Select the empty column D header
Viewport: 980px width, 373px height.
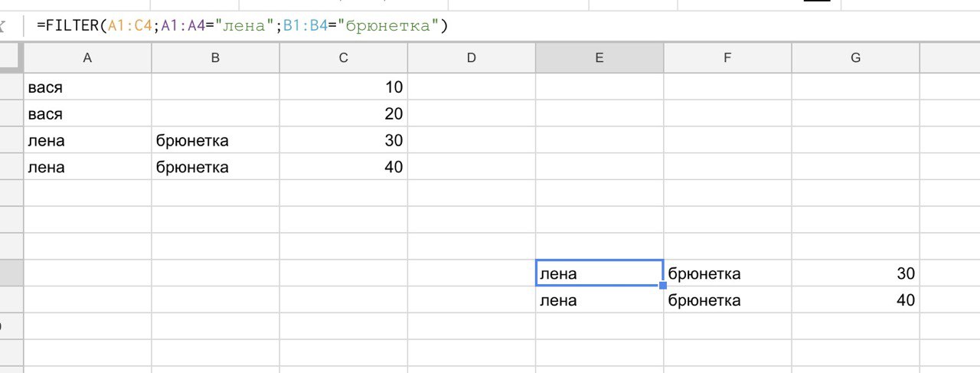471,58
